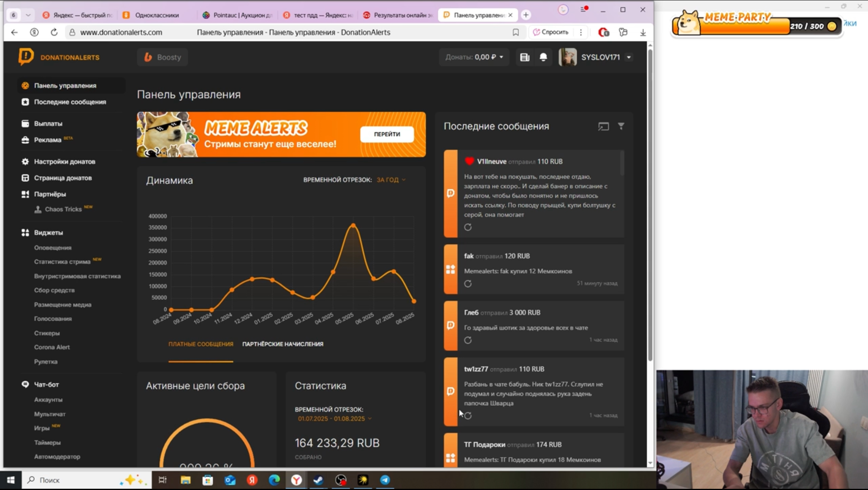Replay Глеб 3 000 RUB donation alert
This screenshot has width=868, height=490.
click(468, 340)
